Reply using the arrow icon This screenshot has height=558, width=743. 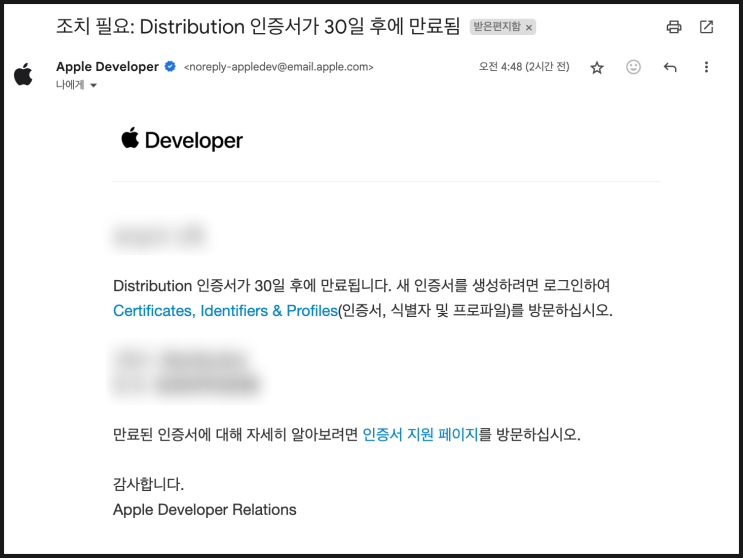(670, 67)
